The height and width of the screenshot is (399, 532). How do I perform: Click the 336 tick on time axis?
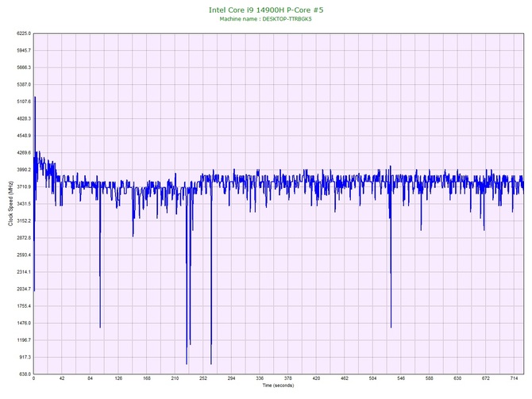(260, 378)
